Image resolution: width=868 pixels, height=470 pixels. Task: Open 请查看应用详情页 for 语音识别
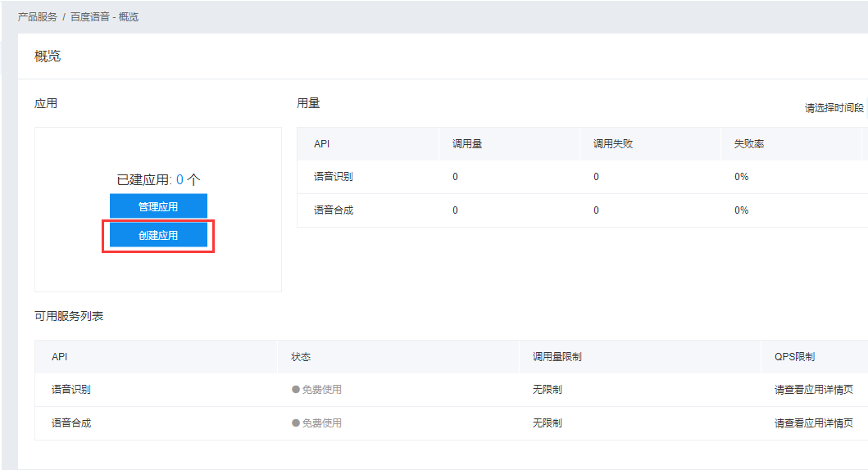coord(814,390)
